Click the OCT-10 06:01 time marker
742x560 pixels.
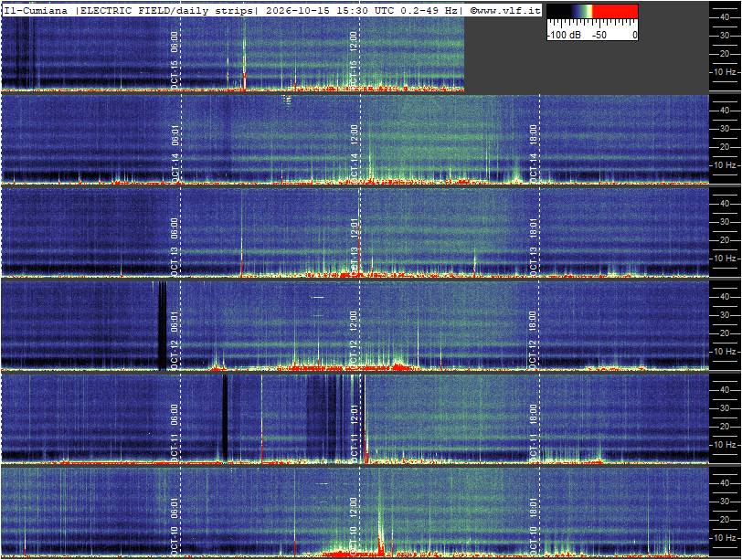175,526
